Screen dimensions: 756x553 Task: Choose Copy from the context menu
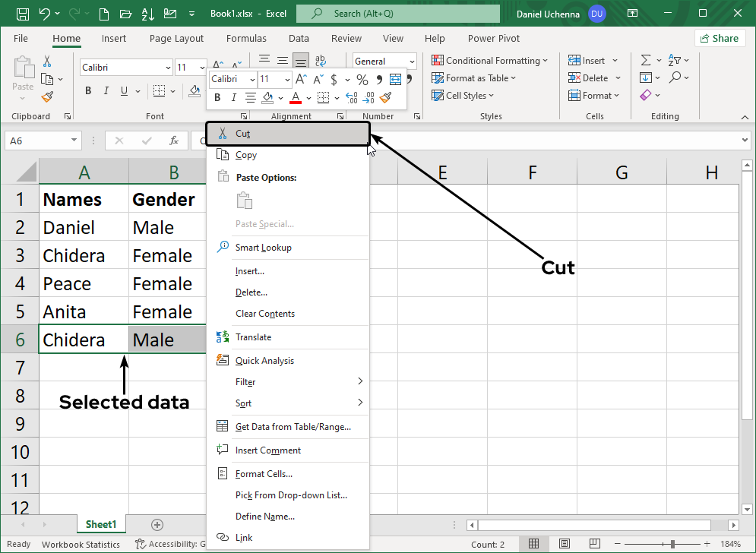[246, 155]
